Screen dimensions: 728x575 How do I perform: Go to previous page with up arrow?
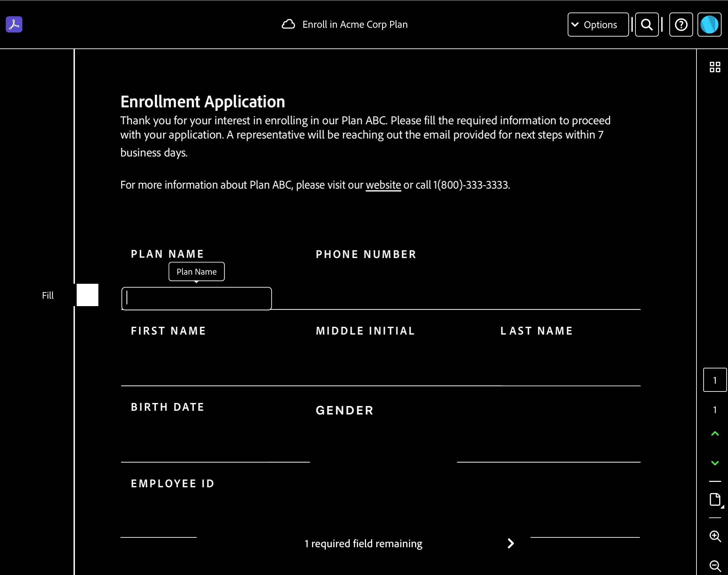715,433
